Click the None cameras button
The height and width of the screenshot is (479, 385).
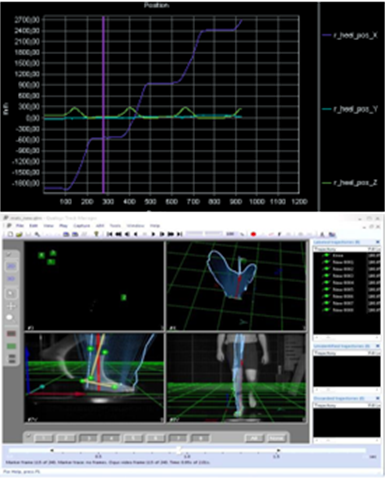pyautogui.click(x=277, y=438)
